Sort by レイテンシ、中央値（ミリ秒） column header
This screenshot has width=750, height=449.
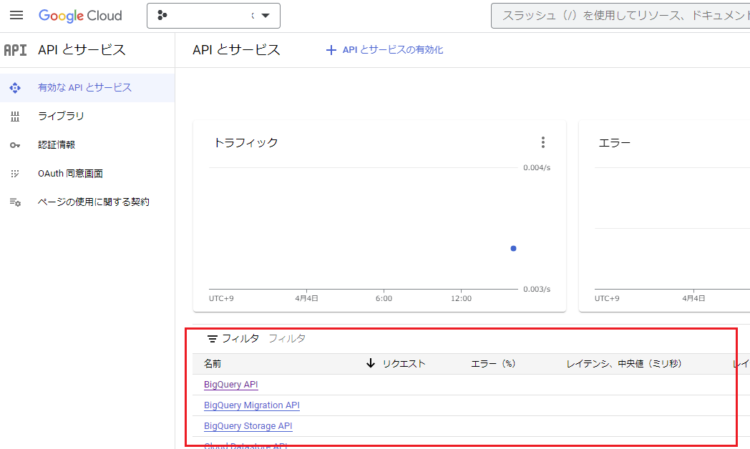pos(624,364)
